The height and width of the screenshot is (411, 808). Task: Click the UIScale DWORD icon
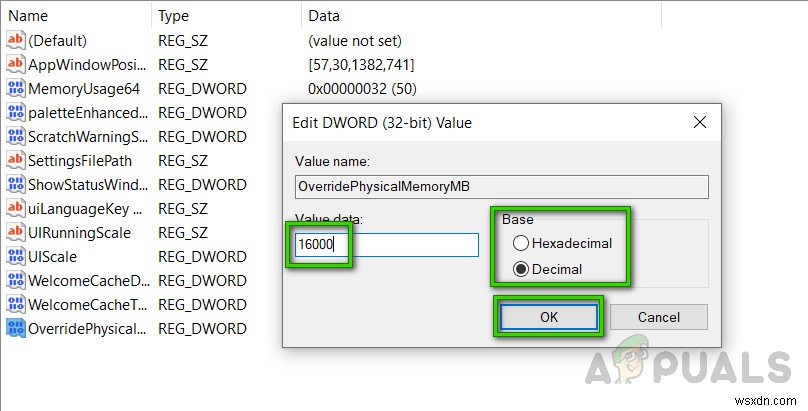(x=15, y=256)
